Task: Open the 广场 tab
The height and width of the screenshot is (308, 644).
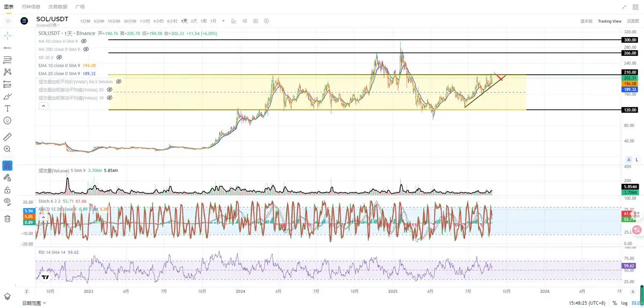Action: point(80,7)
